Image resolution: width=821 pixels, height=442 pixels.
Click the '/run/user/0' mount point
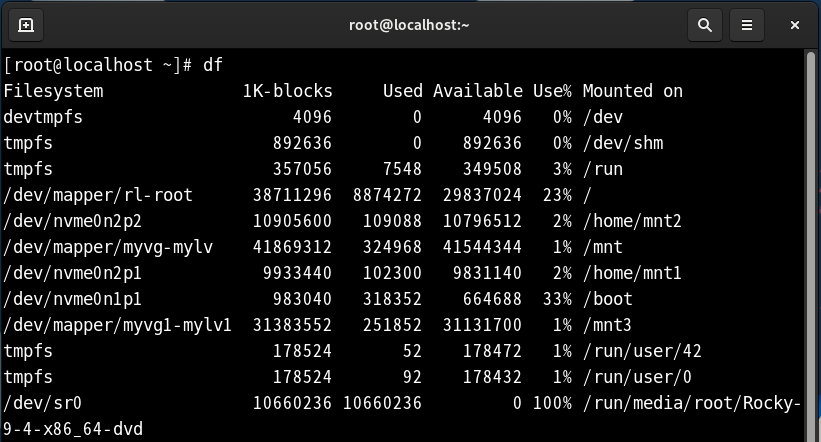pos(637,377)
